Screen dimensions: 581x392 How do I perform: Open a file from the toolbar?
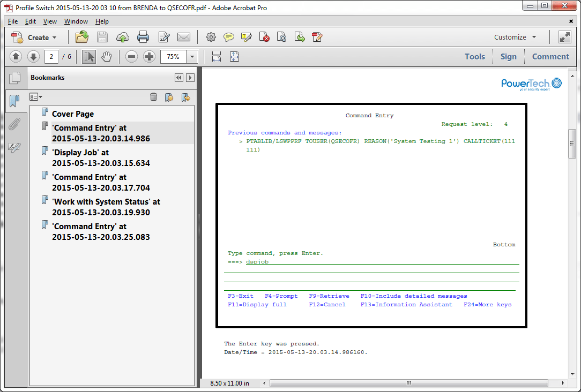tap(81, 37)
